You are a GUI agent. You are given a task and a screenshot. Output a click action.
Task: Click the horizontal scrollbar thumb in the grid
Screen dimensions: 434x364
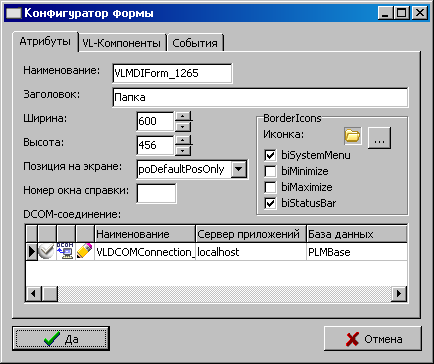click(50, 294)
